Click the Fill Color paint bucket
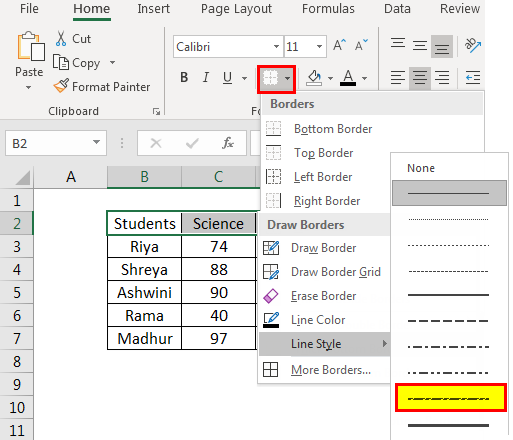 [x=314, y=78]
